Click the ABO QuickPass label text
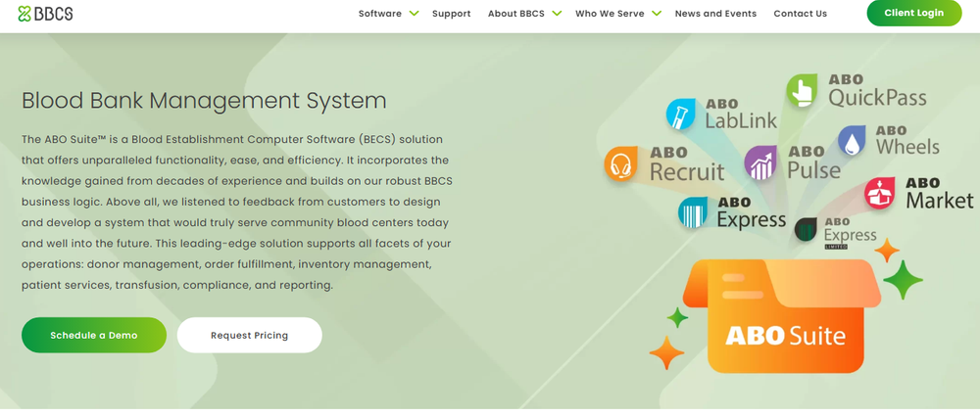This screenshot has height=416, width=980. click(x=877, y=91)
